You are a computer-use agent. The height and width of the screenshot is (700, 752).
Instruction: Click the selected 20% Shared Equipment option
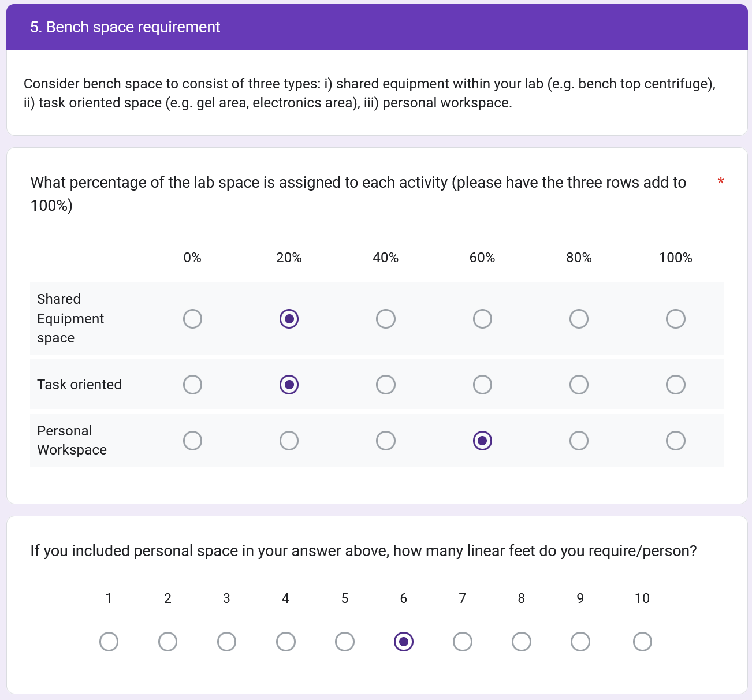coord(289,319)
